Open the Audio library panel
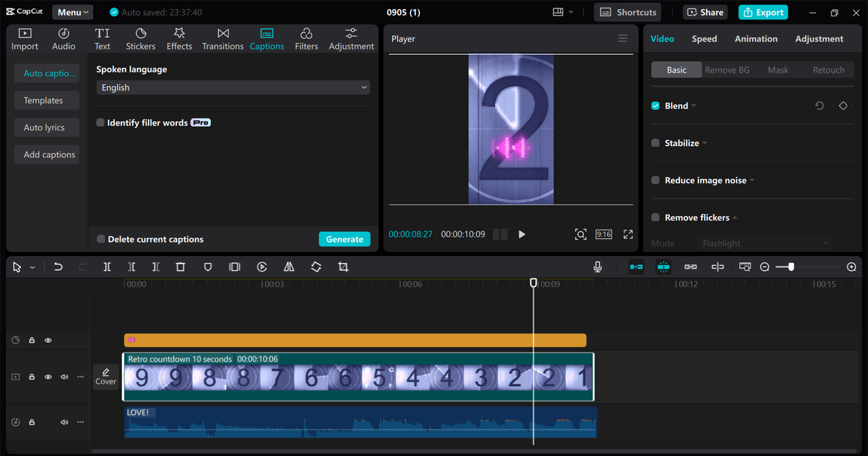The height and width of the screenshot is (456, 868). [x=64, y=39]
